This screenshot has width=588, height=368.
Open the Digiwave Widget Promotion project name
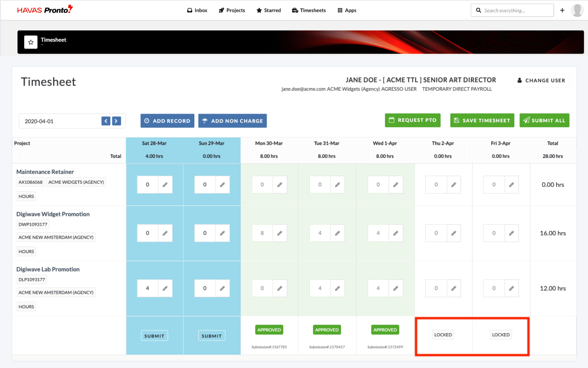pos(53,214)
